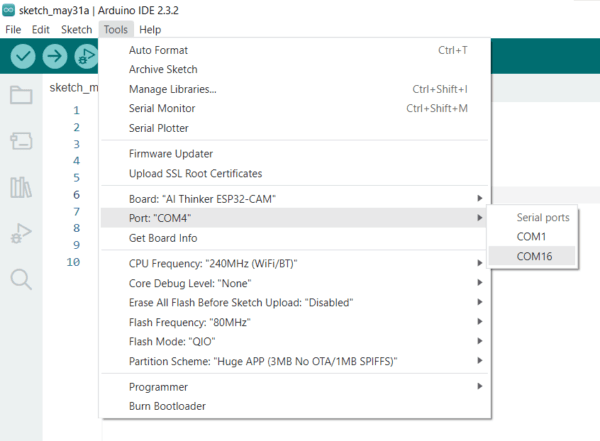
Task: Launch Serial Plotter from Tools menu
Action: pos(295,128)
